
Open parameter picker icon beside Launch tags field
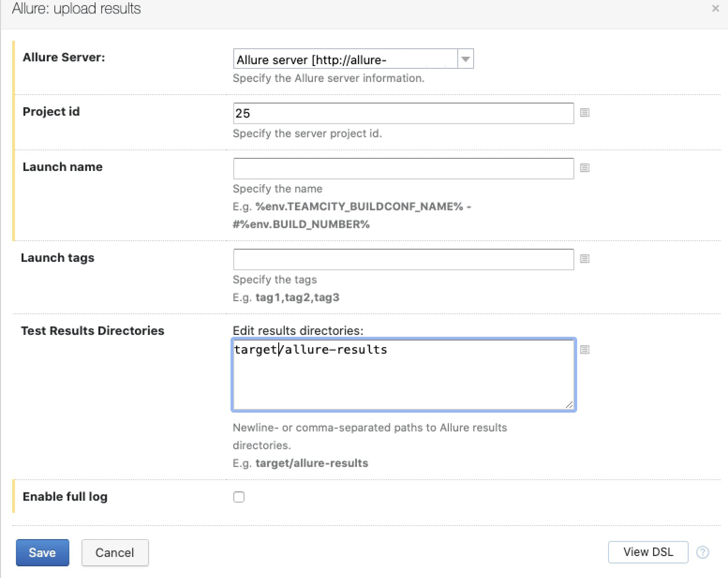click(584, 259)
